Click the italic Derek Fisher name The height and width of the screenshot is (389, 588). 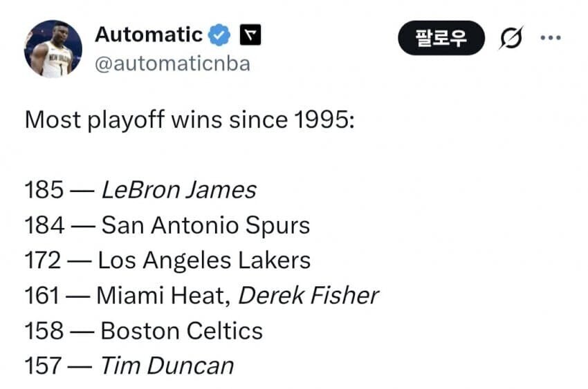[x=309, y=296]
